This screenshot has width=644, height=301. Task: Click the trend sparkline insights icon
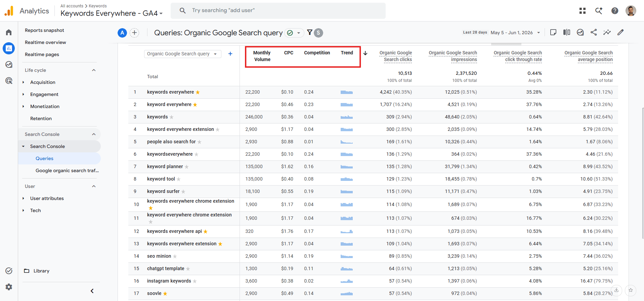pyautogui.click(x=607, y=32)
